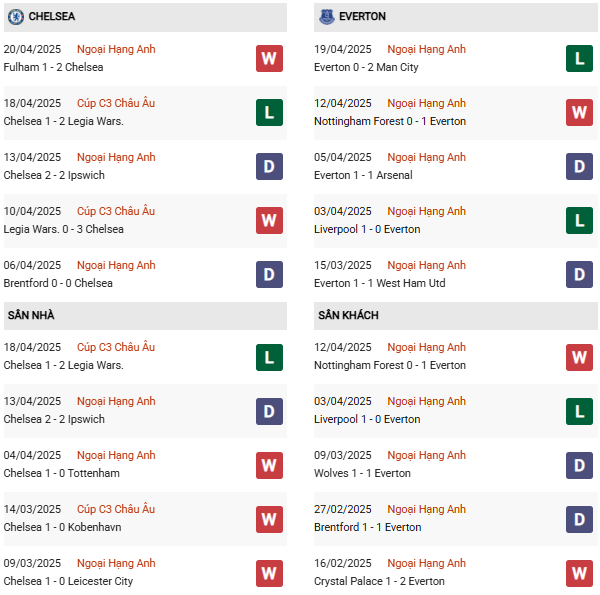
Task: Select the SÂN KHÁCH section header
Action: [349, 315]
